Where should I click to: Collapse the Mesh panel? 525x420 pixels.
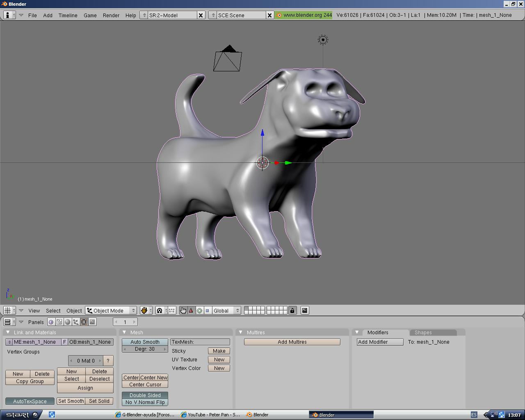pos(124,332)
